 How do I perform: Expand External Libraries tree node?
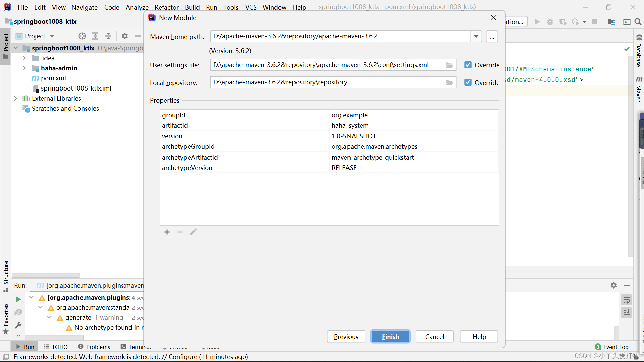[x=16, y=98]
